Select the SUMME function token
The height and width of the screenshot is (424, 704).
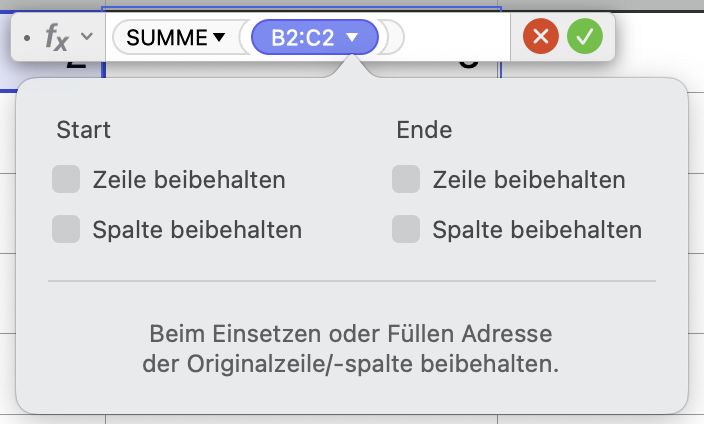point(166,39)
